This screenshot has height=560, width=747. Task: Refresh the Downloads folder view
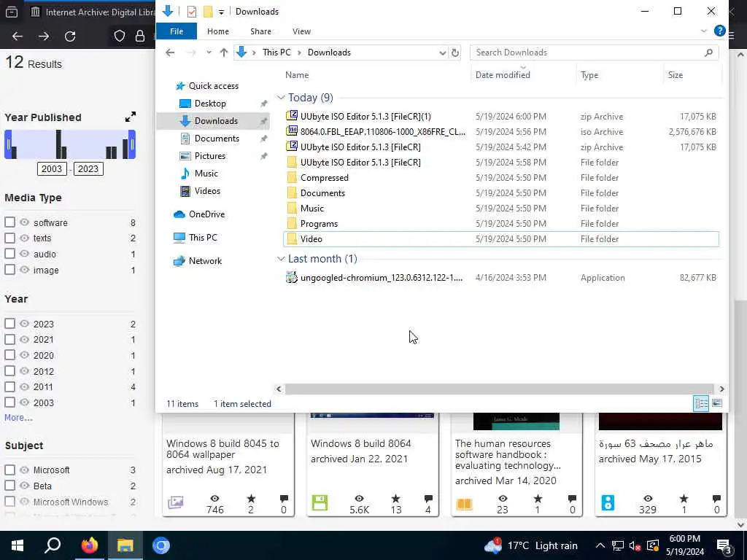455,52
